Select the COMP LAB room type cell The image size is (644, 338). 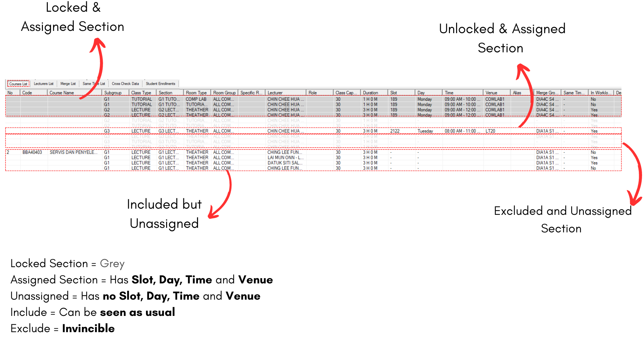point(196,99)
